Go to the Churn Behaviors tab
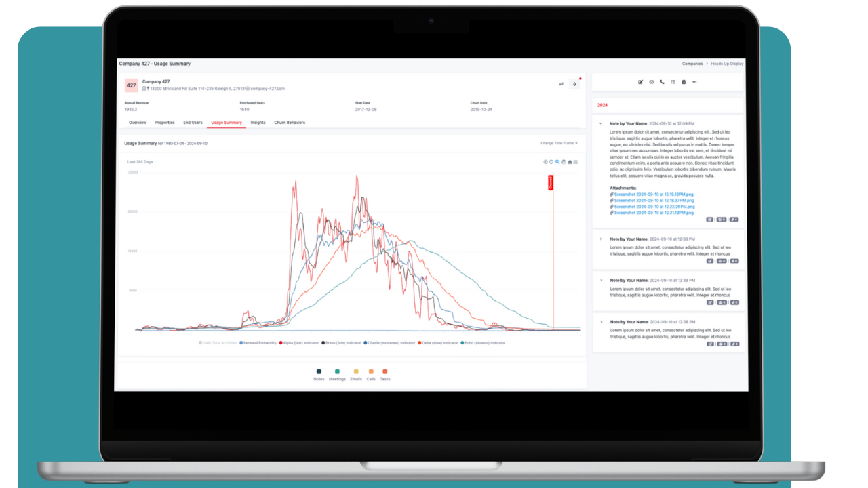This screenshot has width=868, height=488. 290,123
